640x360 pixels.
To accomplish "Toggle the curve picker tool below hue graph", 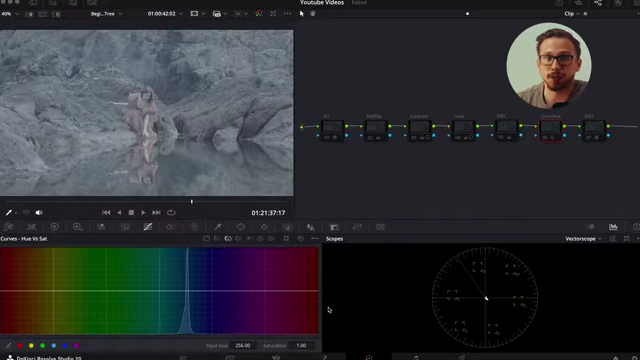I will 8,346.
